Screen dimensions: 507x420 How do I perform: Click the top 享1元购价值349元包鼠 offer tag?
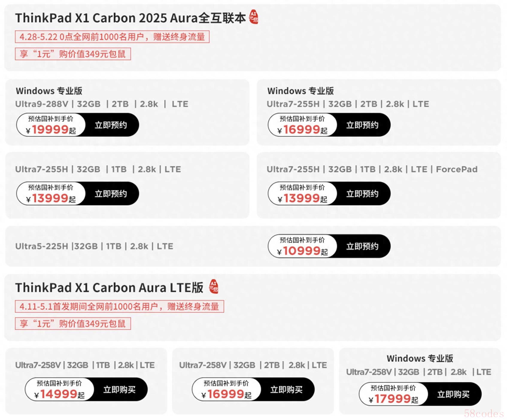(x=73, y=54)
